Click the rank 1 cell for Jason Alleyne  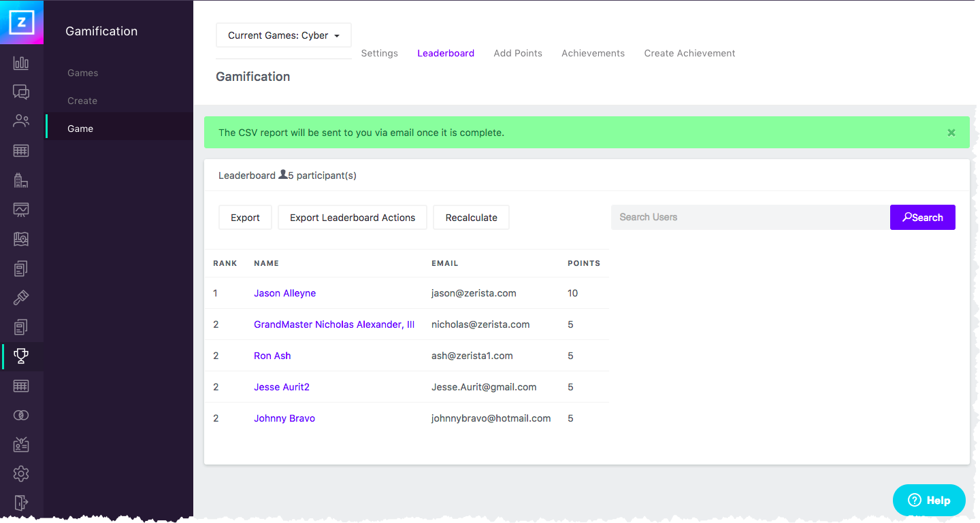[216, 293]
